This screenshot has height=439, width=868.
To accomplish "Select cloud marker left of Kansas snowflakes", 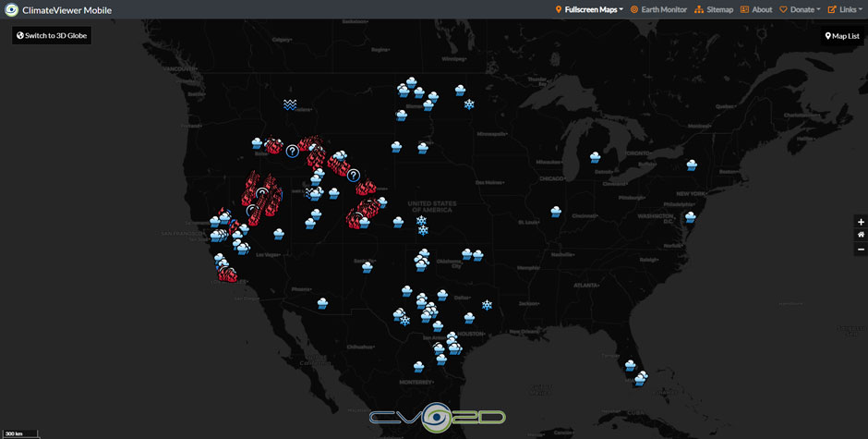I will (x=398, y=222).
